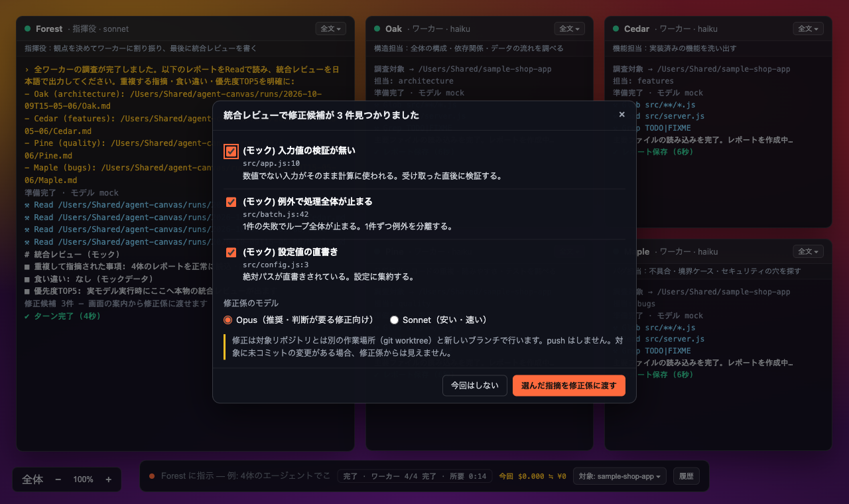The width and height of the screenshot is (849, 504).
Task: Open the 全文 dropdown in Forest panel
Action: (330, 29)
